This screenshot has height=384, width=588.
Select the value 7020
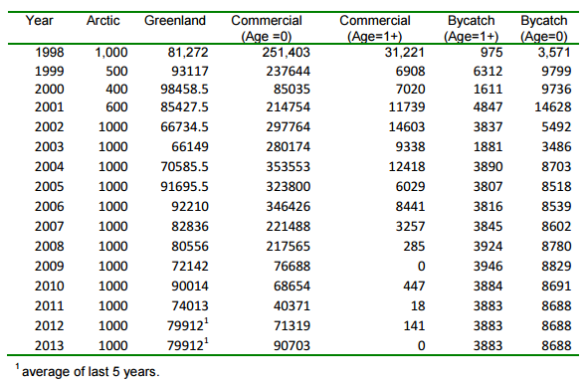410,90
